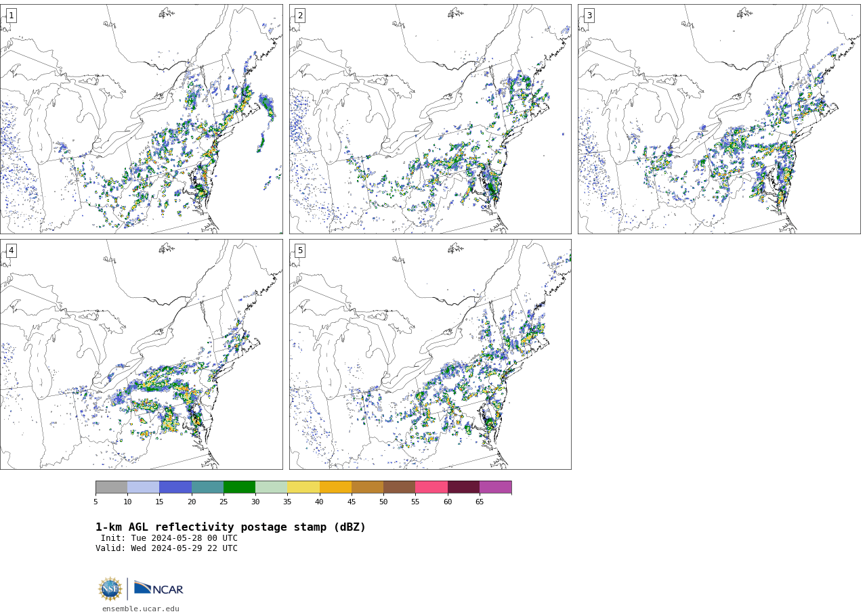Click the colorbar tick label '55'
The width and height of the screenshot is (867, 616).
tap(415, 502)
